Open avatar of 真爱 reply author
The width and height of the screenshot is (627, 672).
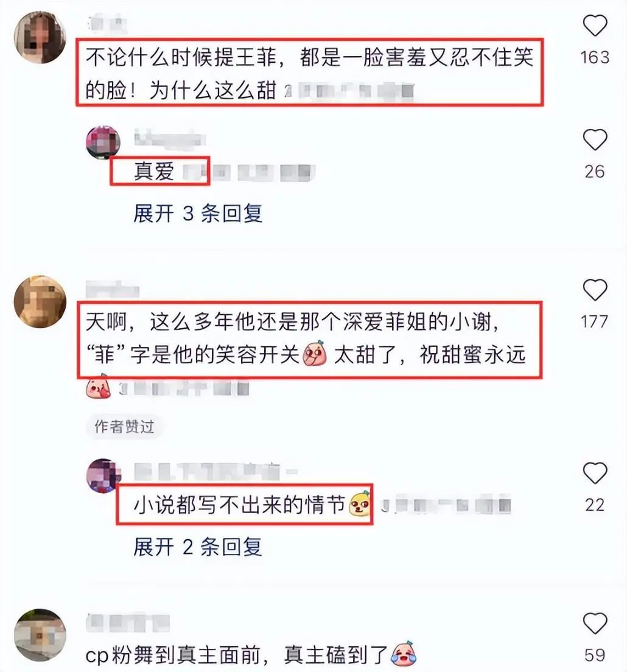coord(103,142)
